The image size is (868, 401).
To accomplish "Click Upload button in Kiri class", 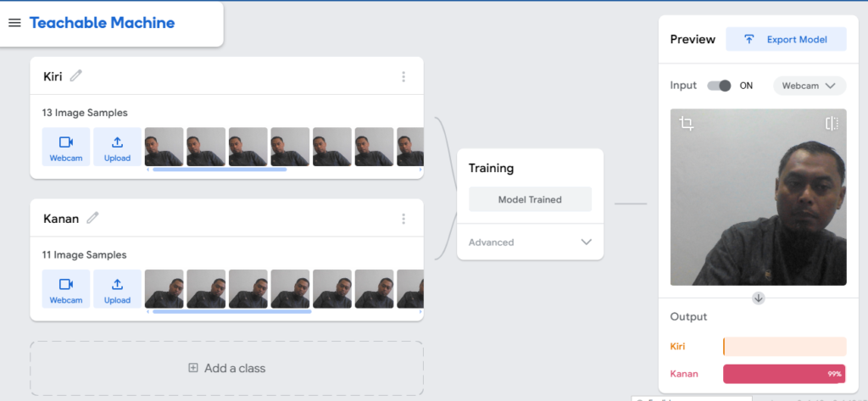I will point(117,147).
